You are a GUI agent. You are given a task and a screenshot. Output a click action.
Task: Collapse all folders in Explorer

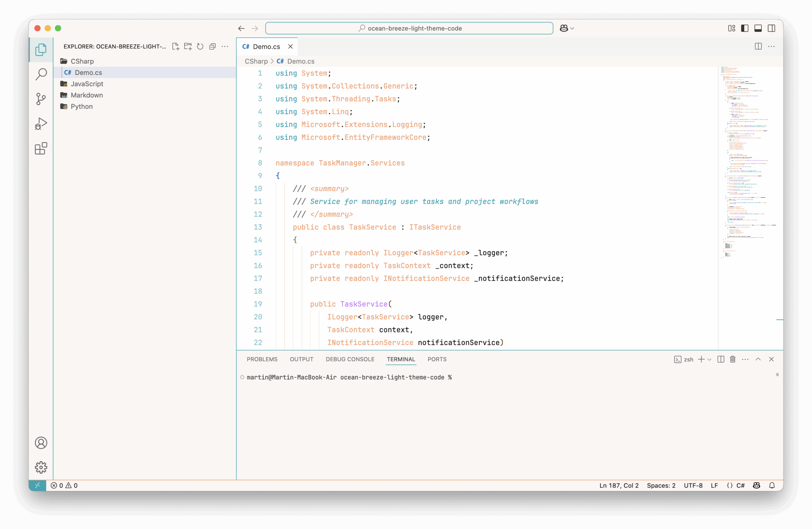pyautogui.click(x=213, y=46)
